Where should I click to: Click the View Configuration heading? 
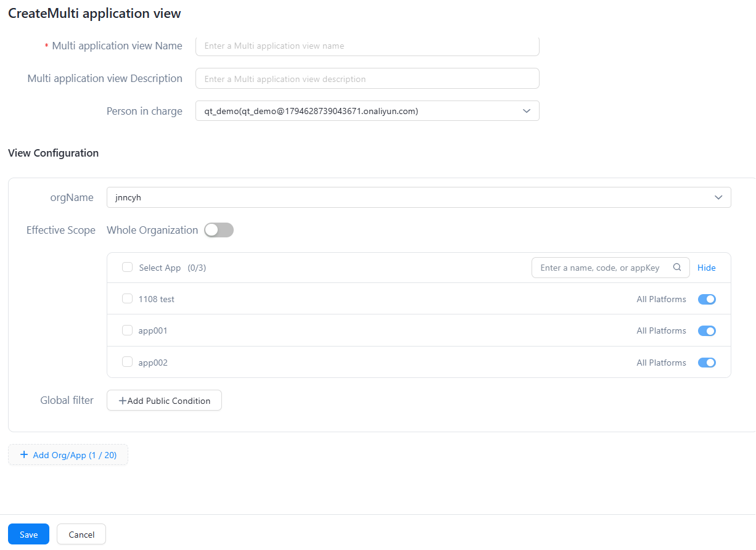pos(53,153)
